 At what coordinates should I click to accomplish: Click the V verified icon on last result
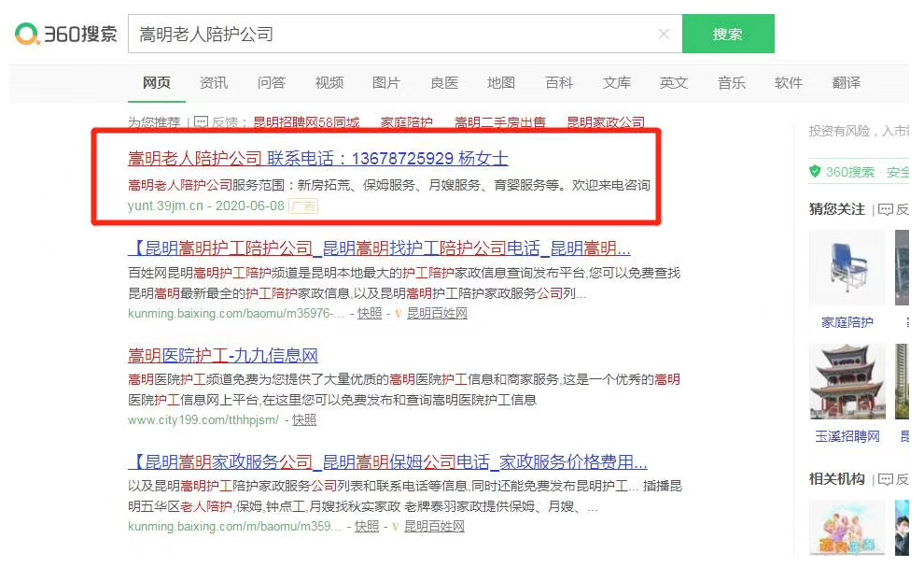coord(395,527)
